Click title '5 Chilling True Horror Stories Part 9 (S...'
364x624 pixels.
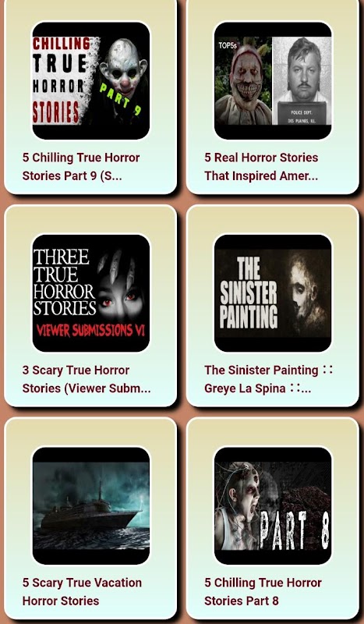pyautogui.click(x=81, y=166)
